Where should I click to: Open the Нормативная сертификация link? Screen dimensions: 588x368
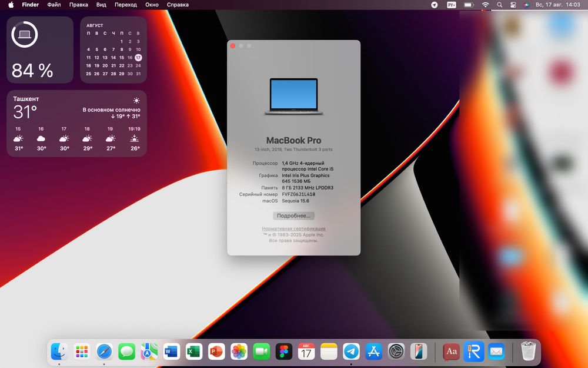click(293, 228)
